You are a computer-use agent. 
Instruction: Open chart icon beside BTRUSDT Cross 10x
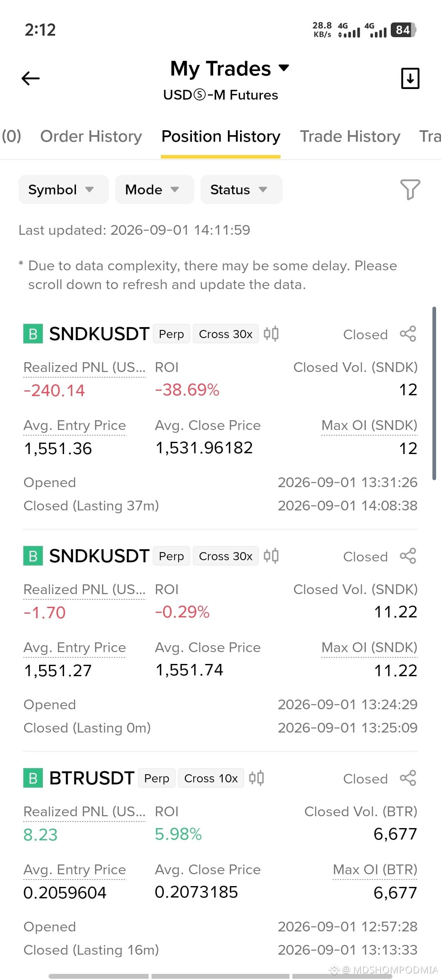click(x=256, y=778)
